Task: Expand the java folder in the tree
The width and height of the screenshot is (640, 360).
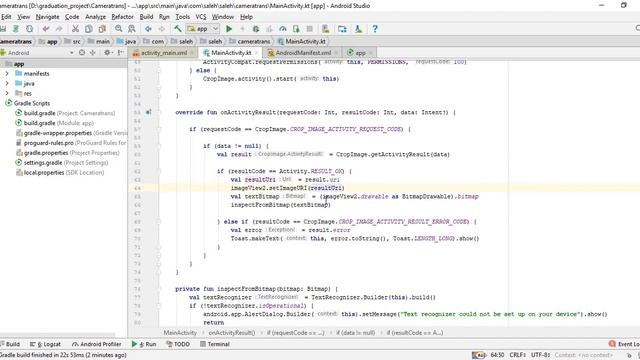Action: click(7, 83)
